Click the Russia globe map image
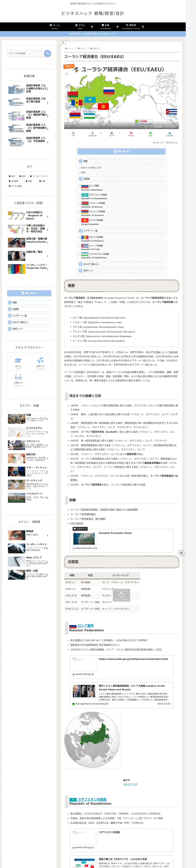This screenshot has height=868, width=196. pyautogui.click(x=92, y=740)
